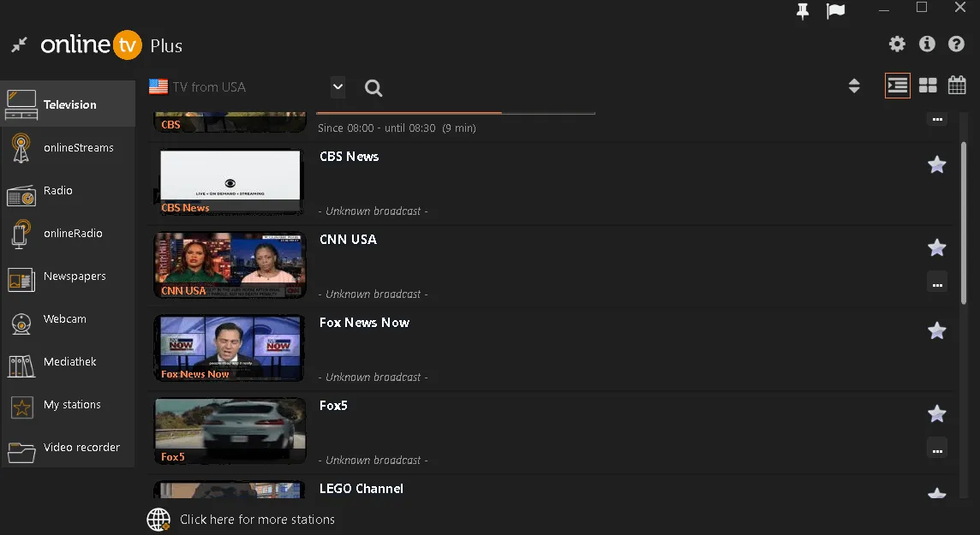Expand the TV from USA country dropdown
The width and height of the screenshot is (980, 535).
click(338, 86)
